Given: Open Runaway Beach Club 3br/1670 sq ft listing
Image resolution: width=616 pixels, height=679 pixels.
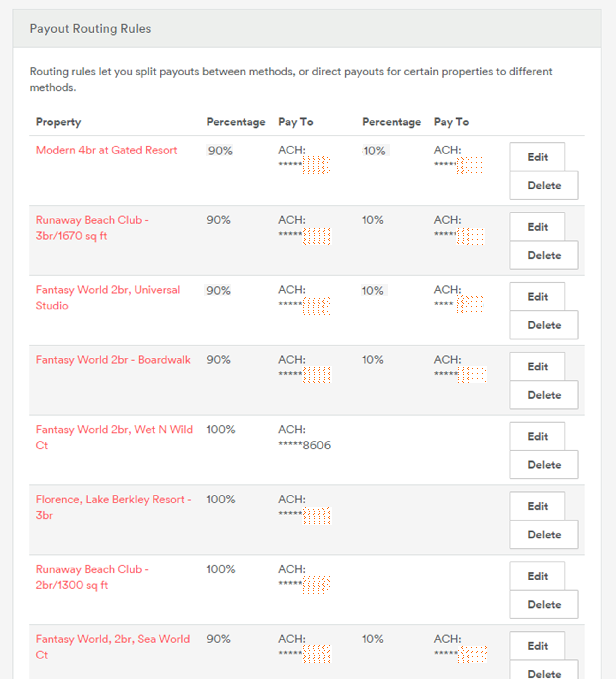Looking at the screenshot, I should [x=92, y=228].
